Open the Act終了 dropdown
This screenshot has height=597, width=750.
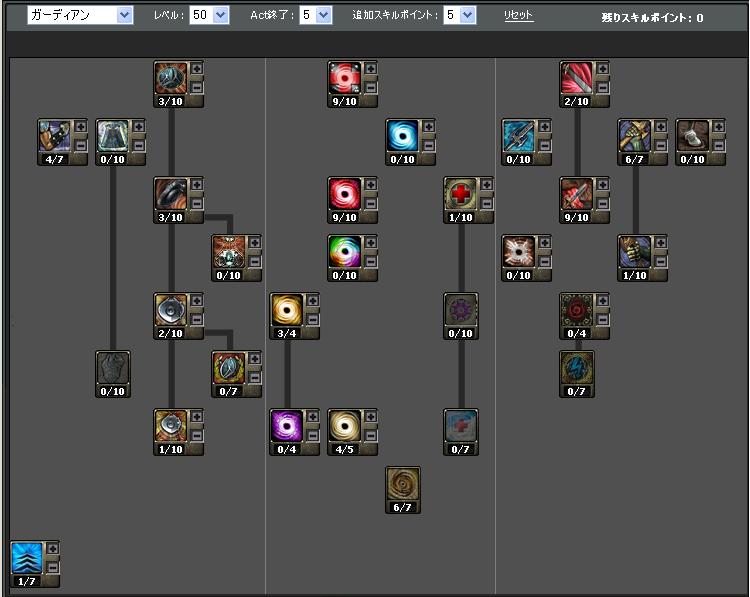click(315, 15)
